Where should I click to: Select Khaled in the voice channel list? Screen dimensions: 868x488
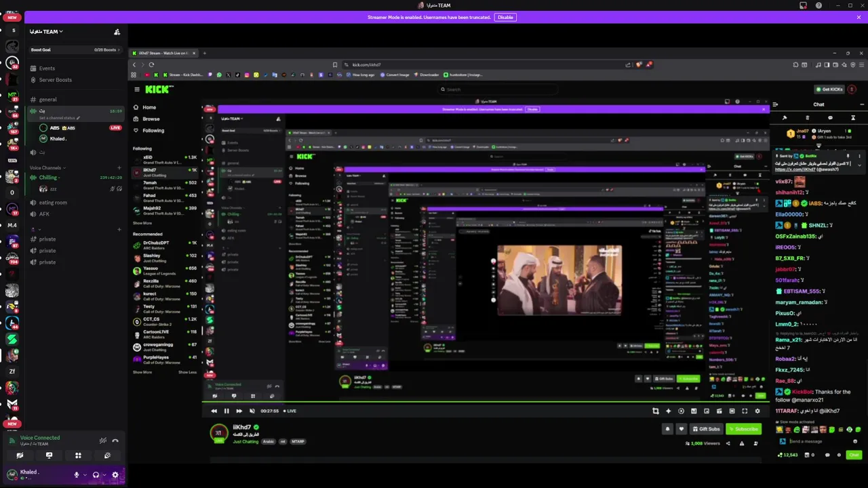(54, 139)
